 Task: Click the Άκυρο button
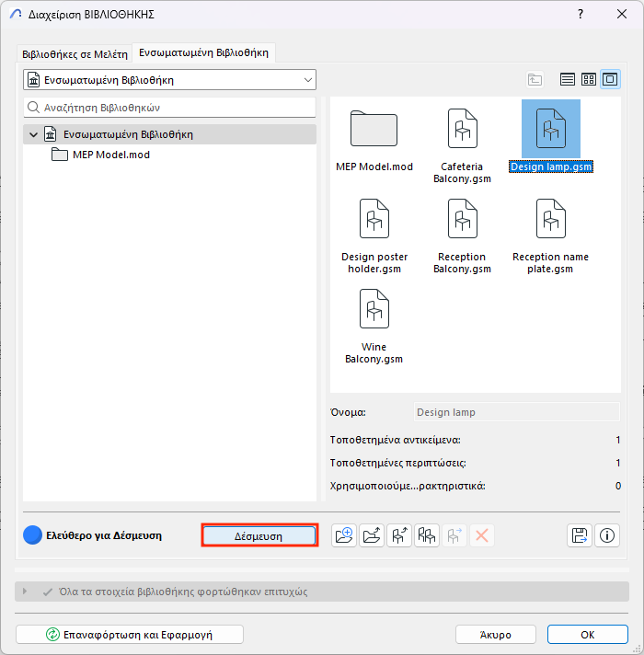pos(495,635)
